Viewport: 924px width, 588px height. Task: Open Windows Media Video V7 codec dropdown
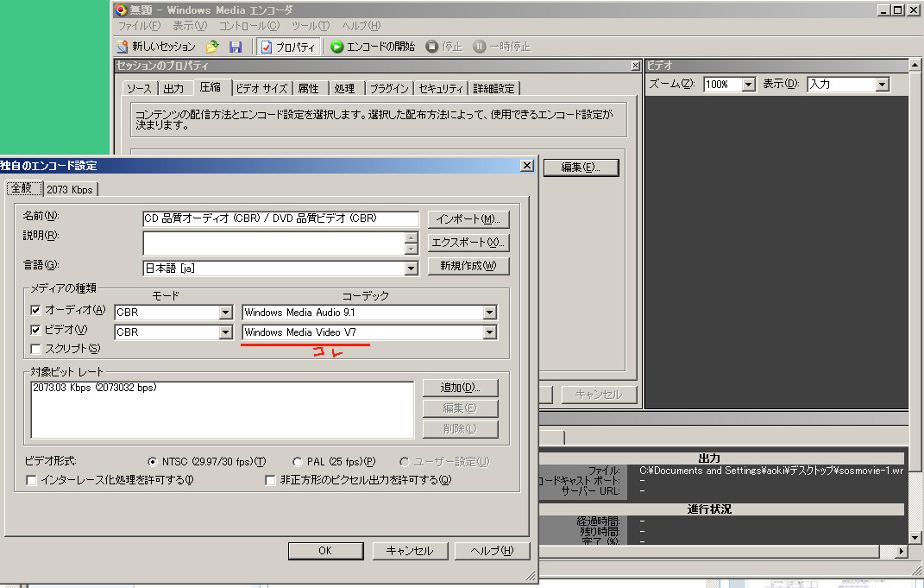click(490, 332)
